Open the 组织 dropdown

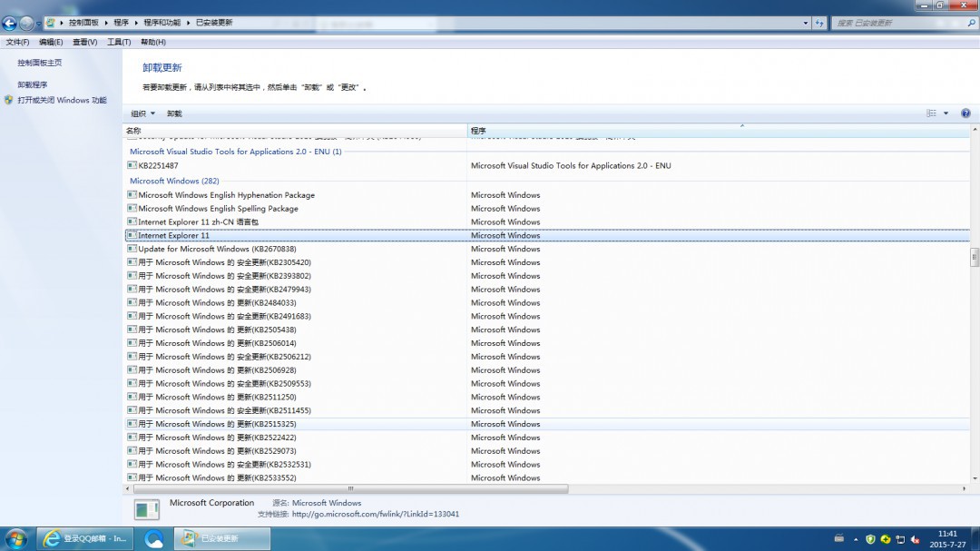click(x=142, y=113)
